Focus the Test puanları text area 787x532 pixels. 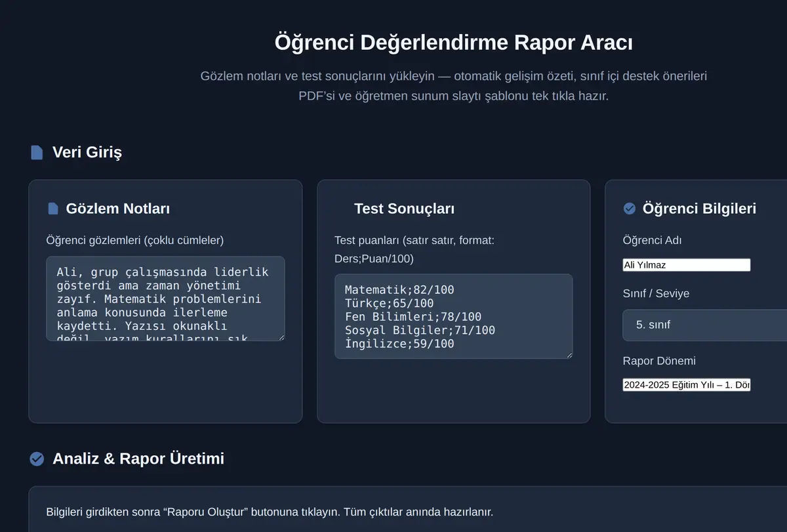(x=453, y=316)
